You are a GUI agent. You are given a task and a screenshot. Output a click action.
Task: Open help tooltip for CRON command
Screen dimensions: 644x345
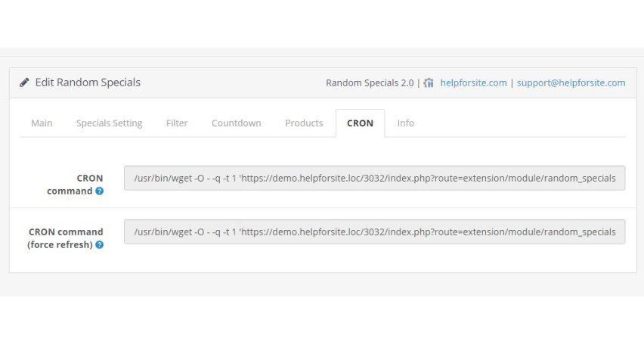(x=99, y=191)
